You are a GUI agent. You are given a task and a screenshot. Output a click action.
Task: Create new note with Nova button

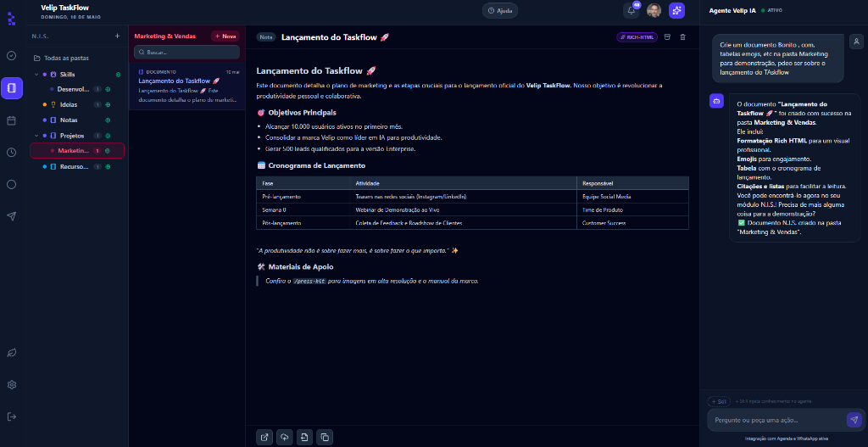click(225, 36)
